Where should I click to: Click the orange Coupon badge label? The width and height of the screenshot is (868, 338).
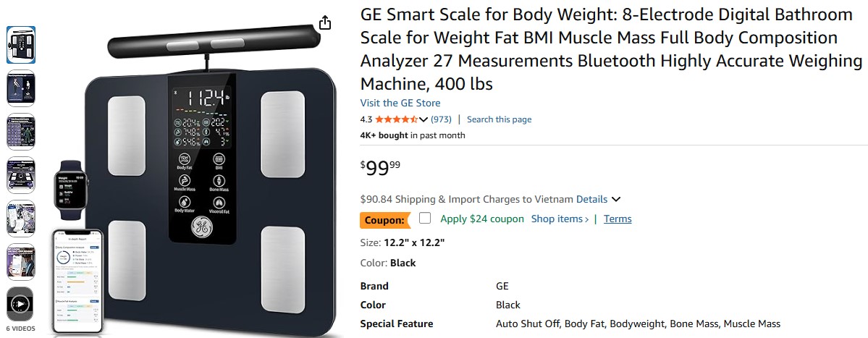pyautogui.click(x=384, y=219)
